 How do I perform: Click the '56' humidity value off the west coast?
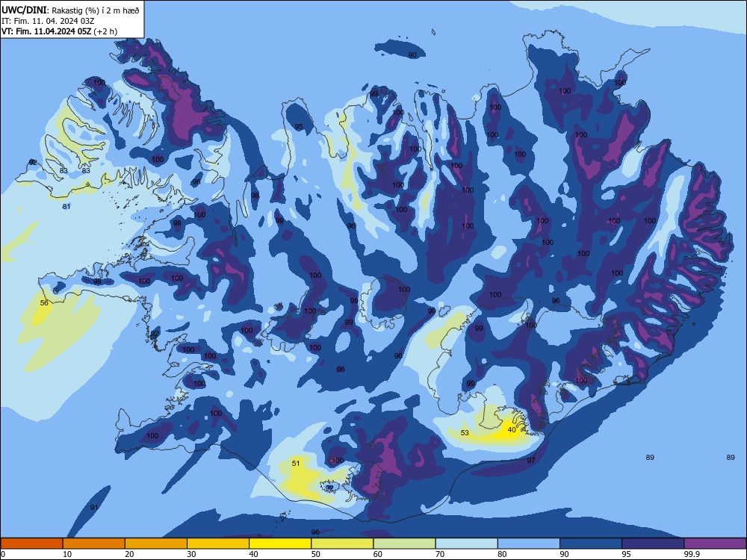click(x=44, y=303)
